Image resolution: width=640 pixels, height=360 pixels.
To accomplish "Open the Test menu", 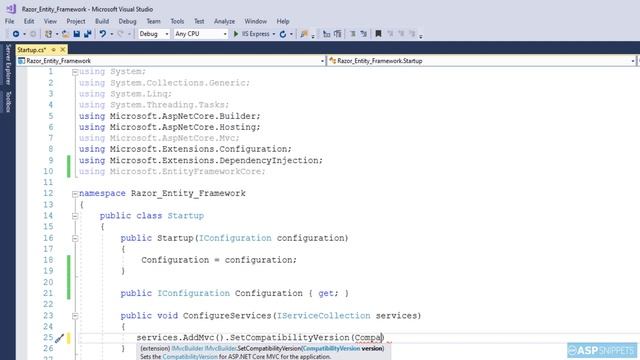I will click(199, 21).
